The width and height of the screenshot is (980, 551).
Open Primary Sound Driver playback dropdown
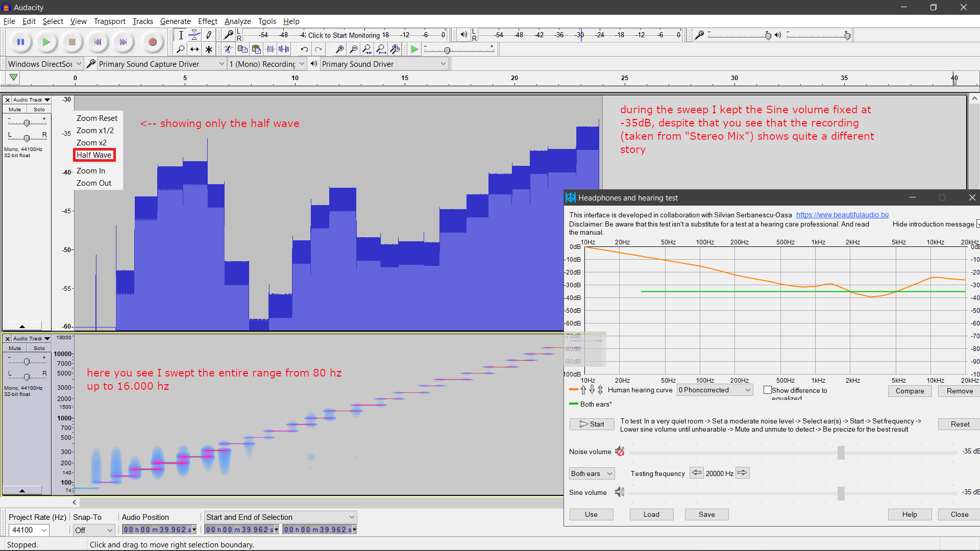pyautogui.click(x=384, y=64)
